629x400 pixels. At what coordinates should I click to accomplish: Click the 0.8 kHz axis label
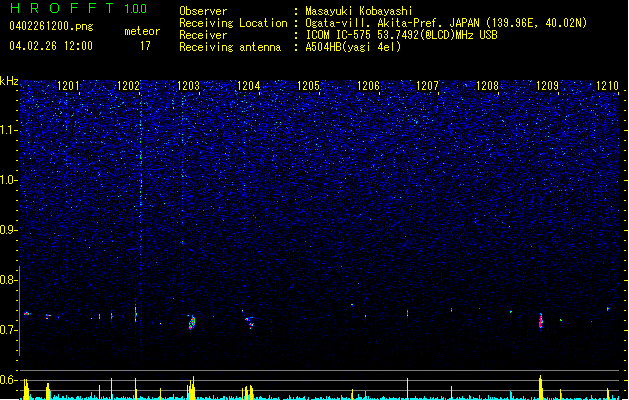pyautogui.click(x=9, y=280)
